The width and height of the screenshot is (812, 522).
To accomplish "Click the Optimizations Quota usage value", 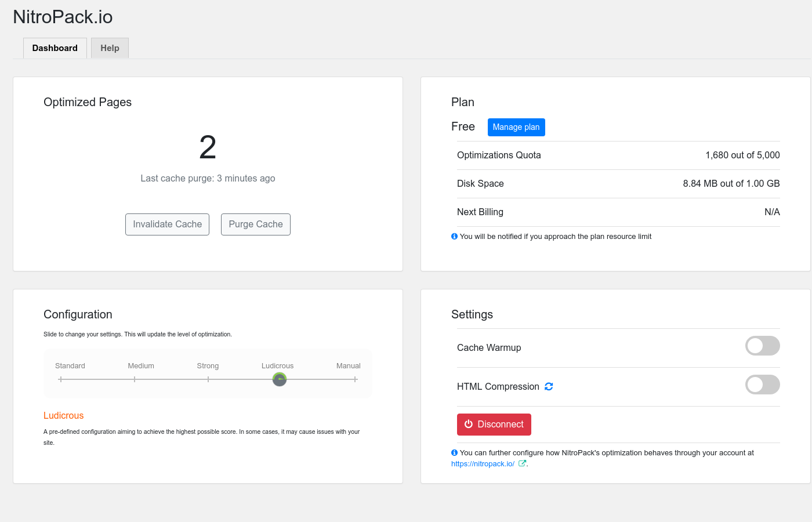I will tap(742, 155).
